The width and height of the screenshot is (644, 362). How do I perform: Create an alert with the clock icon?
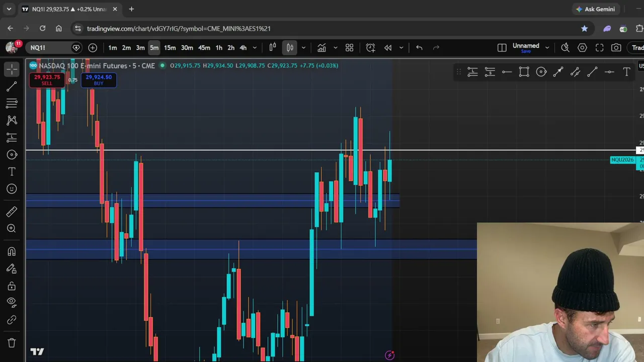[370, 48]
